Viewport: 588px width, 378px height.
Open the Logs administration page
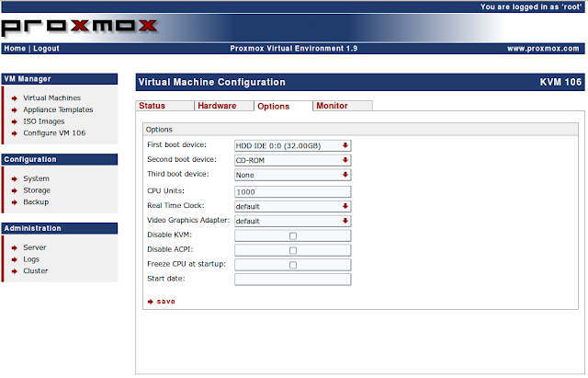point(31,259)
